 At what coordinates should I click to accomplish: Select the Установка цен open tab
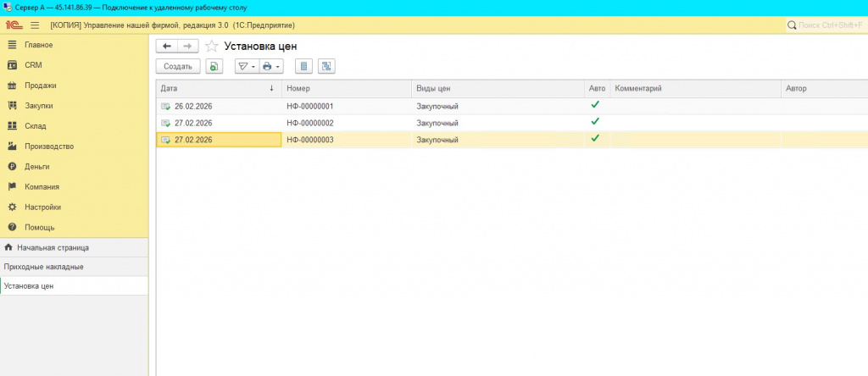(x=75, y=286)
